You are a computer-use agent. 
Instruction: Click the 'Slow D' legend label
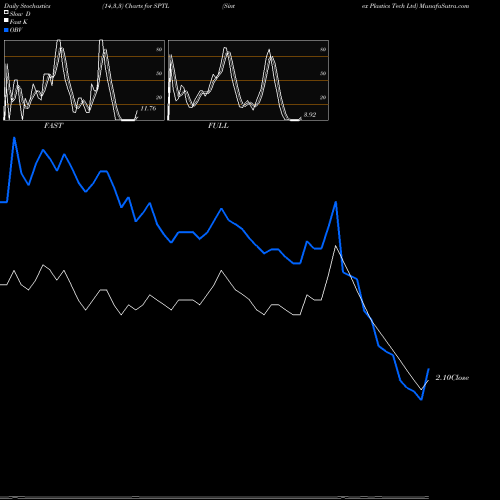tap(20, 14)
